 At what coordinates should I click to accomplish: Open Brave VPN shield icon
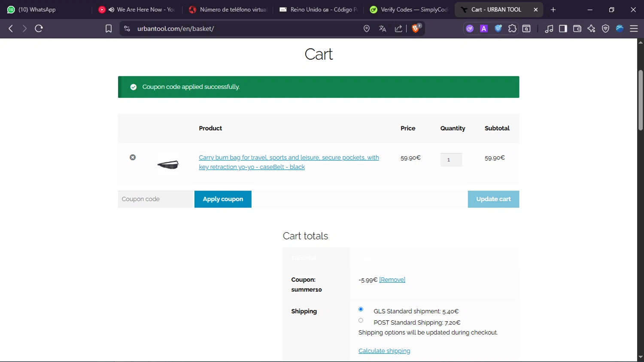pos(605,29)
